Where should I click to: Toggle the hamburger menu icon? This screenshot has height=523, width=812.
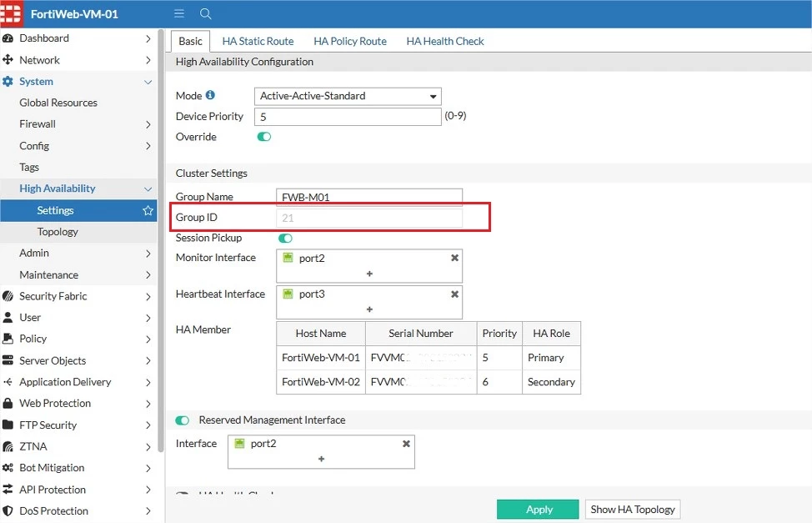[x=179, y=13]
